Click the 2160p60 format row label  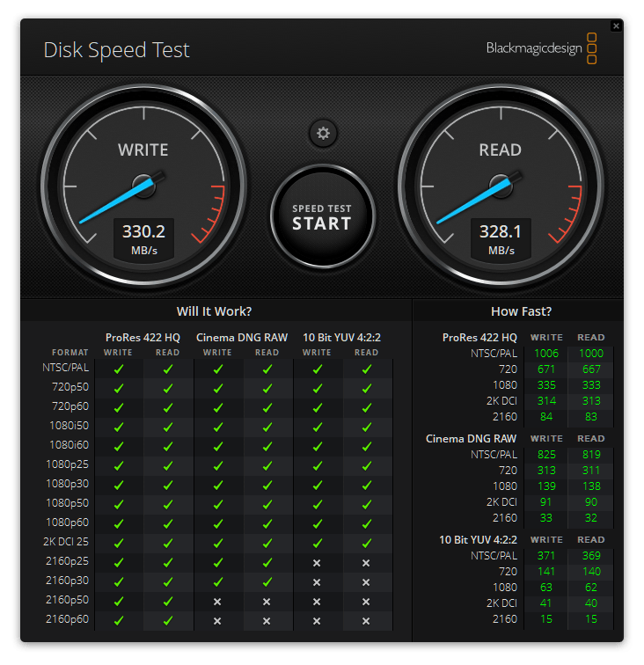pyautogui.click(x=67, y=619)
